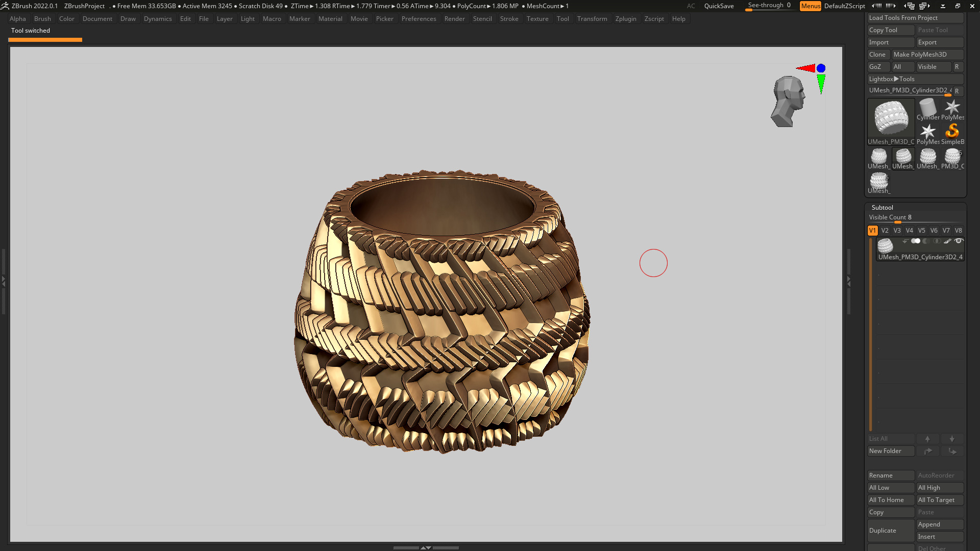Screen dimensions: 980x551
Task: Click Duplicate subtool button
Action: coord(891,531)
